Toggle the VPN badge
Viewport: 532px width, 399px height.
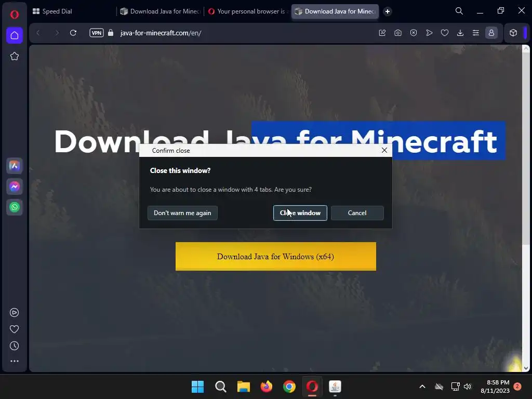96,33
